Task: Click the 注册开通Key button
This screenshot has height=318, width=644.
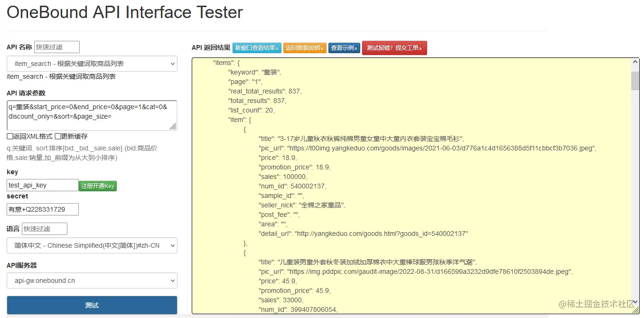Action: pos(98,186)
